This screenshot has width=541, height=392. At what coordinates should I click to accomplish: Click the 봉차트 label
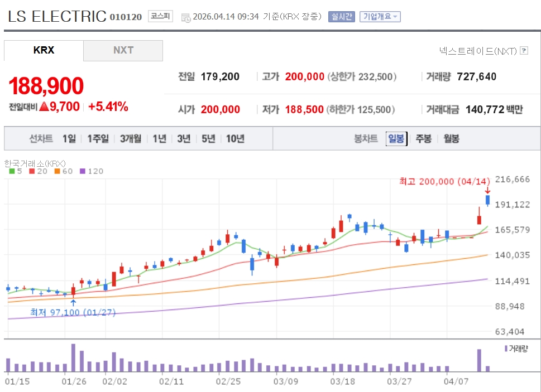point(366,138)
